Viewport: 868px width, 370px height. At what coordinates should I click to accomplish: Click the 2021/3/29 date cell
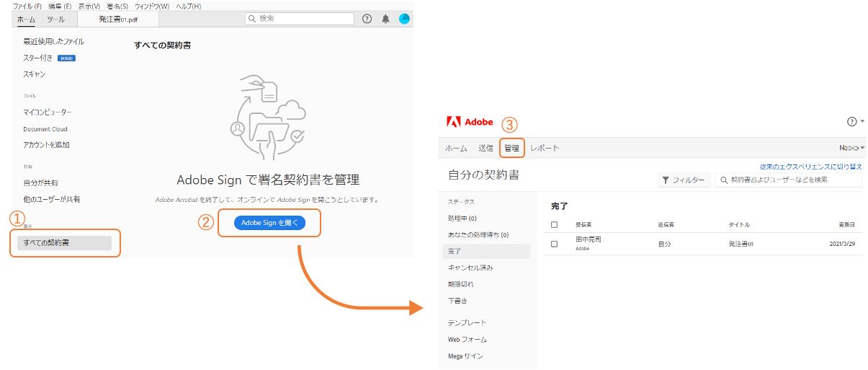pos(842,244)
